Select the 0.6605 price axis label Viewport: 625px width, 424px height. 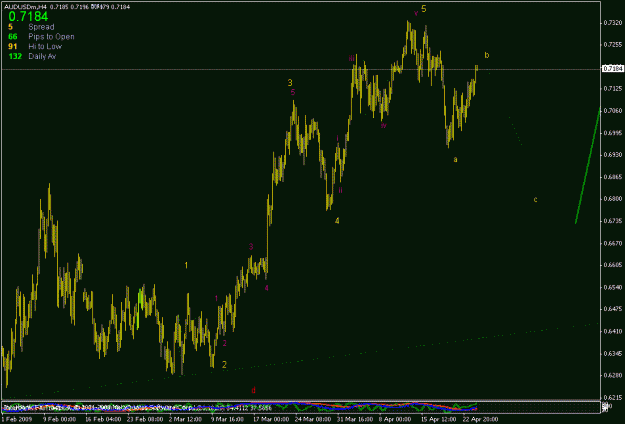[614, 265]
